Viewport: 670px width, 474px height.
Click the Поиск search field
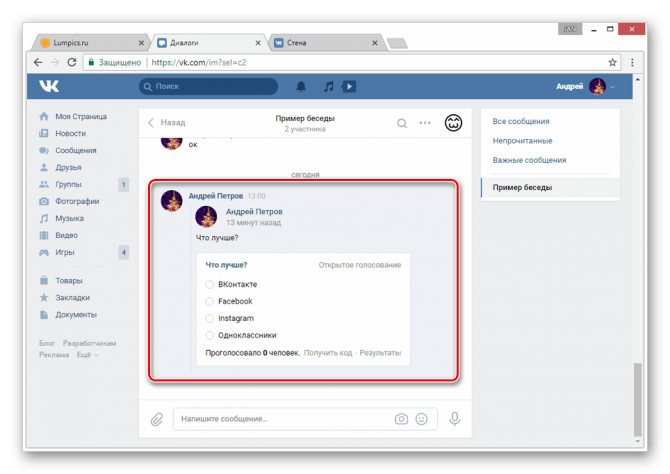(x=209, y=86)
